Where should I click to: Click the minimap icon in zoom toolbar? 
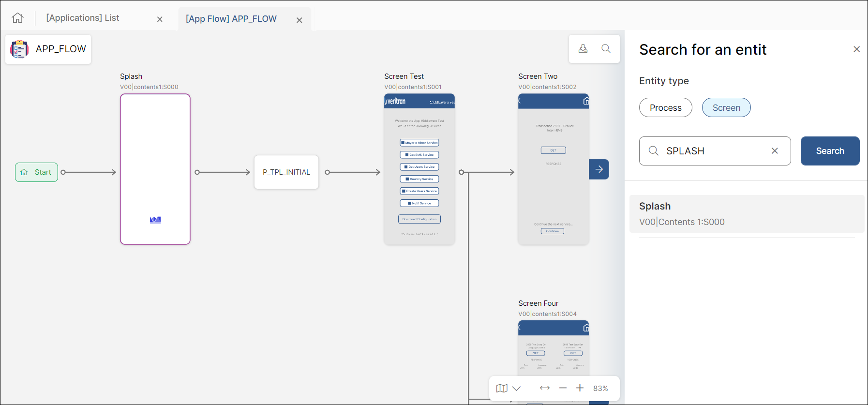502,388
